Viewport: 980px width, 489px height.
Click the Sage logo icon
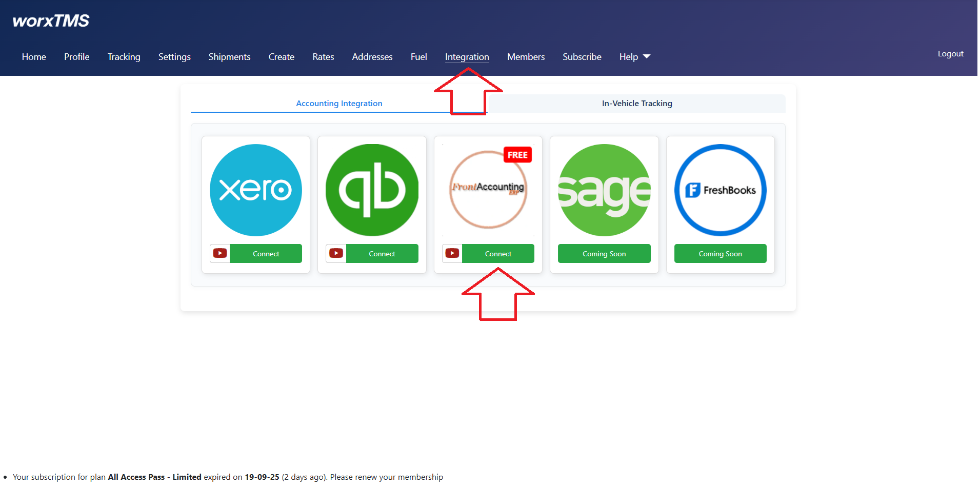coord(604,190)
